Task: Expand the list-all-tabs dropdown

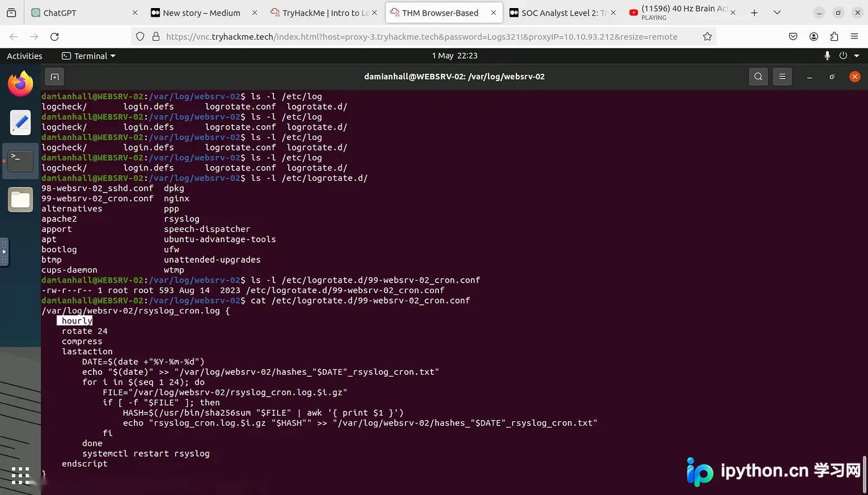Action: pos(777,12)
